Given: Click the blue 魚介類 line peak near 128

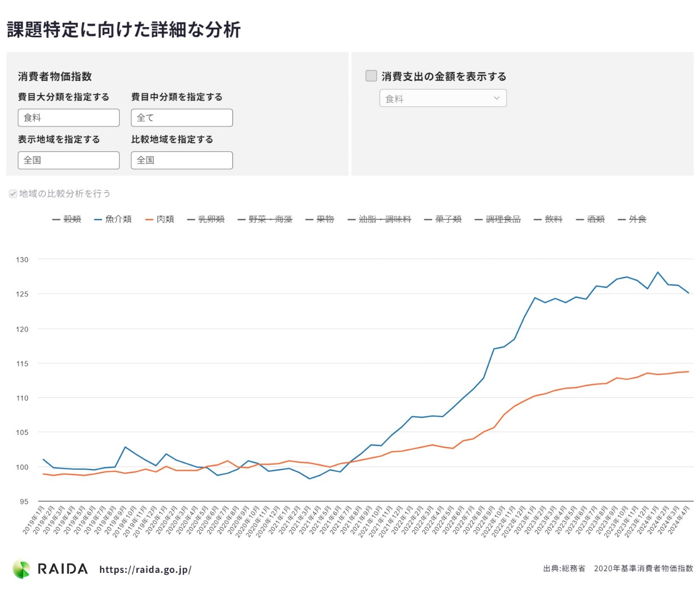Looking at the screenshot, I should [x=658, y=272].
